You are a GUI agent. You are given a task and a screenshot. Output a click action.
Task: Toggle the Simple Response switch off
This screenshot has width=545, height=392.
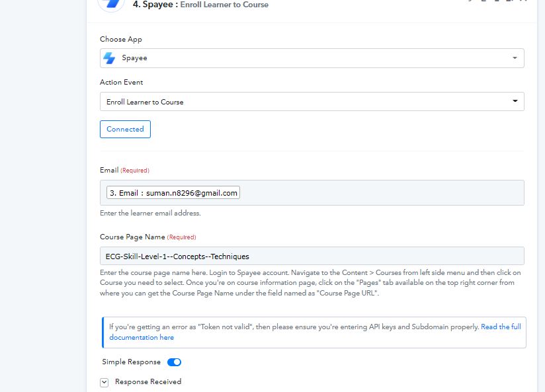[174, 362]
